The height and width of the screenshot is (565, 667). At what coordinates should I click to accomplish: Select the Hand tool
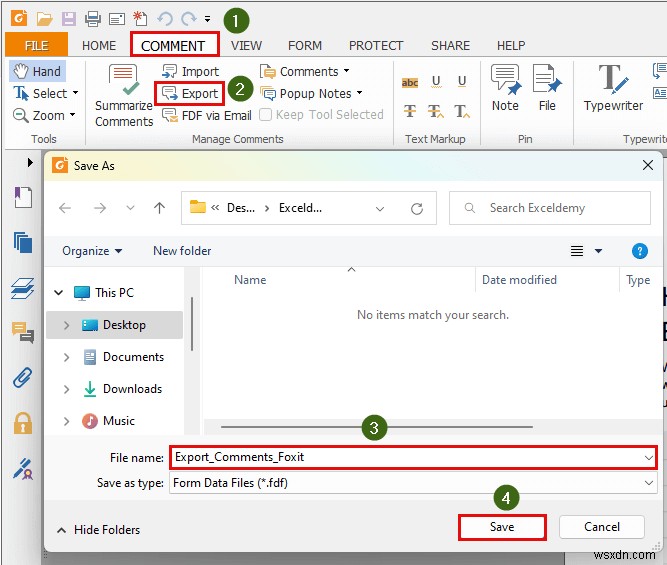point(37,71)
